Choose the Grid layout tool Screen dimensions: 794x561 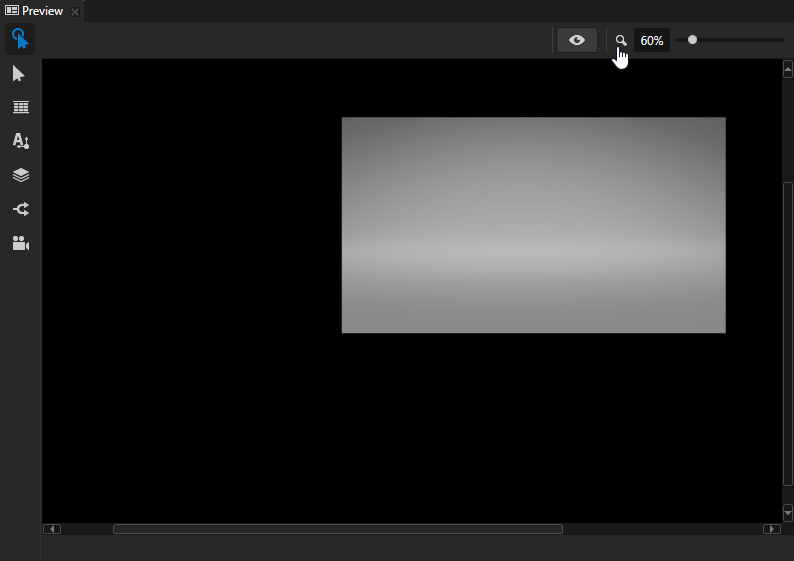pos(20,108)
